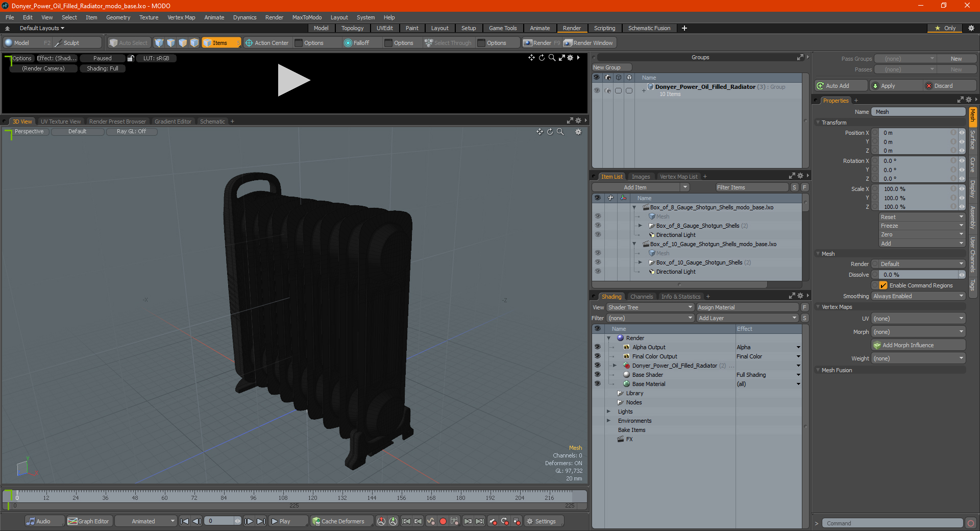Screen dimensions: 980x531
Task: Click Auto Add pass button
Action: 841,86
